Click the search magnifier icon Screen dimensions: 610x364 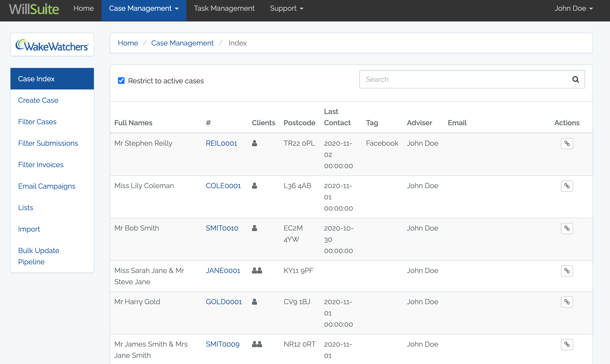click(x=575, y=79)
